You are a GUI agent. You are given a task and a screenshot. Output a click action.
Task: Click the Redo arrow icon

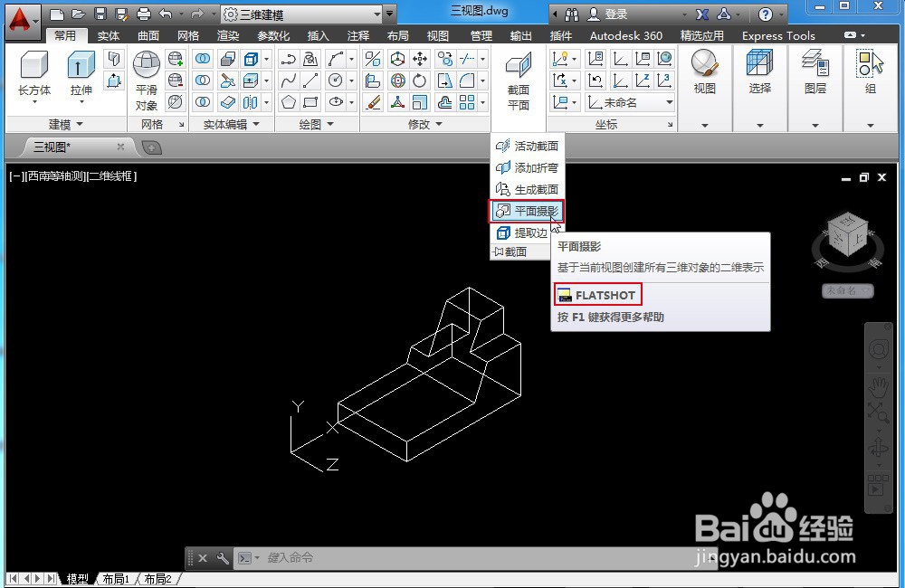196,14
